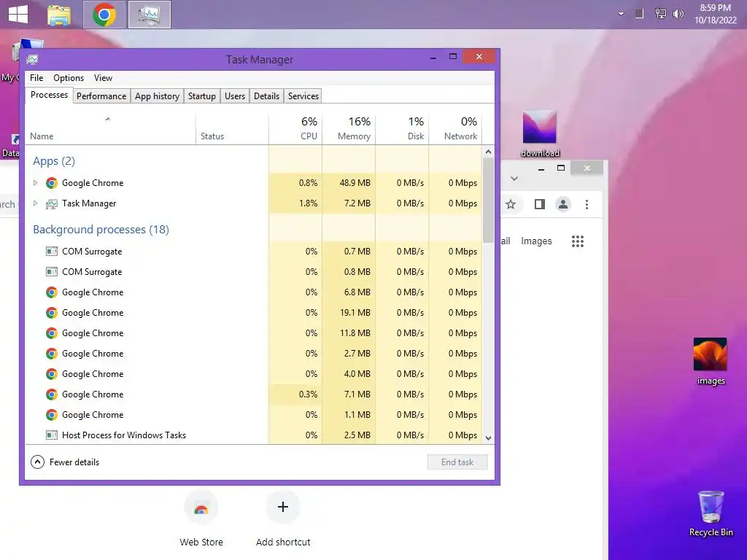This screenshot has width=747, height=560.
Task: Click the process list scrollbar thumb
Action: (488, 200)
